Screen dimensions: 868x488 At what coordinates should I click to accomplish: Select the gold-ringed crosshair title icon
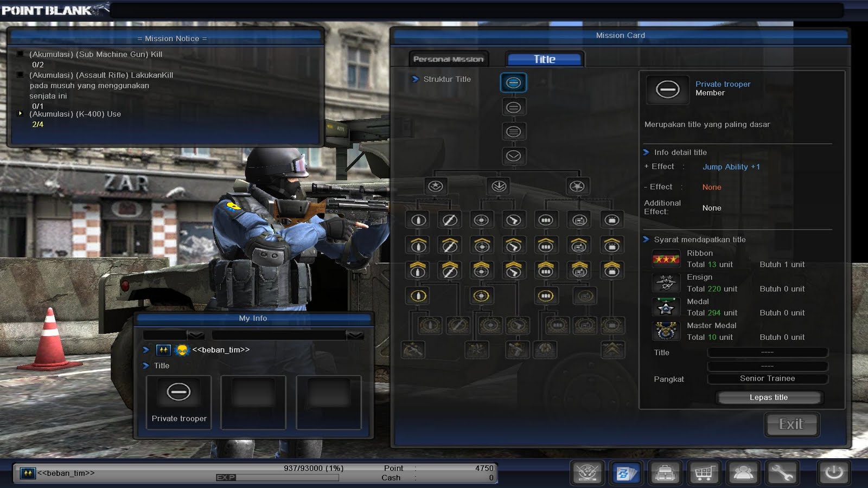[481, 296]
